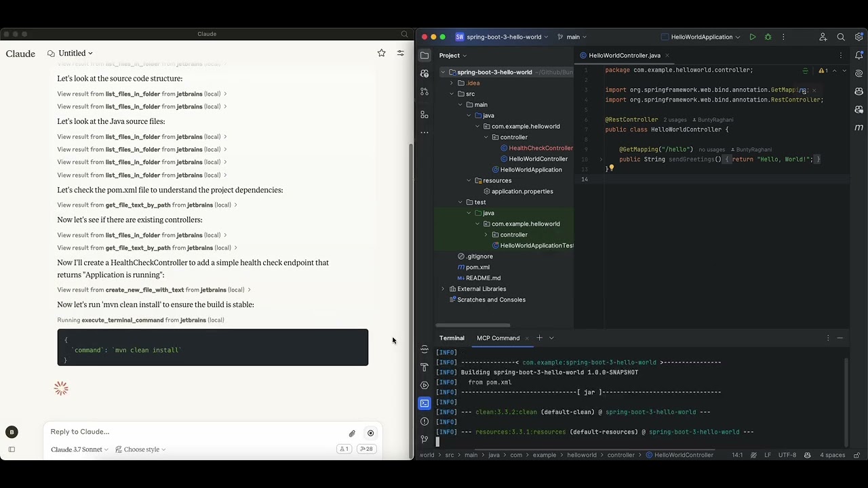Screen dimensions: 868x488
Task: Start debugging with the bug icon
Action: point(768,37)
